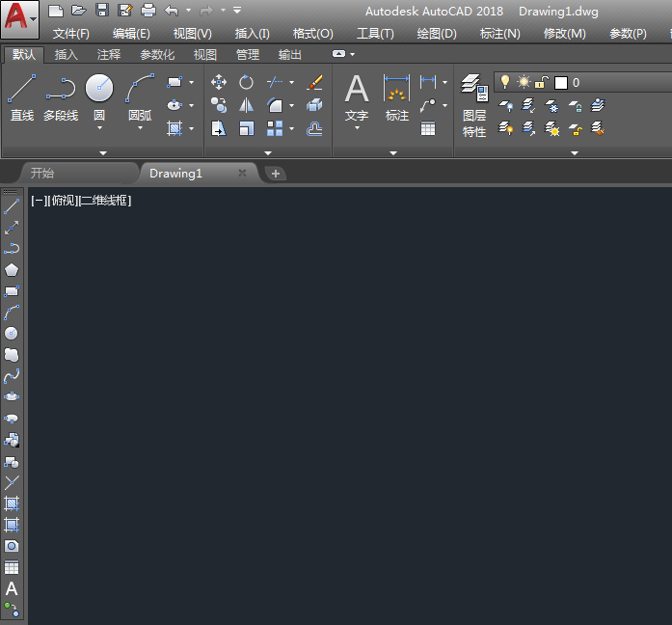This screenshot has width=672, height=625.
Task: Select the Polyline (多段线) tool in ribbon
Action: 61,97
